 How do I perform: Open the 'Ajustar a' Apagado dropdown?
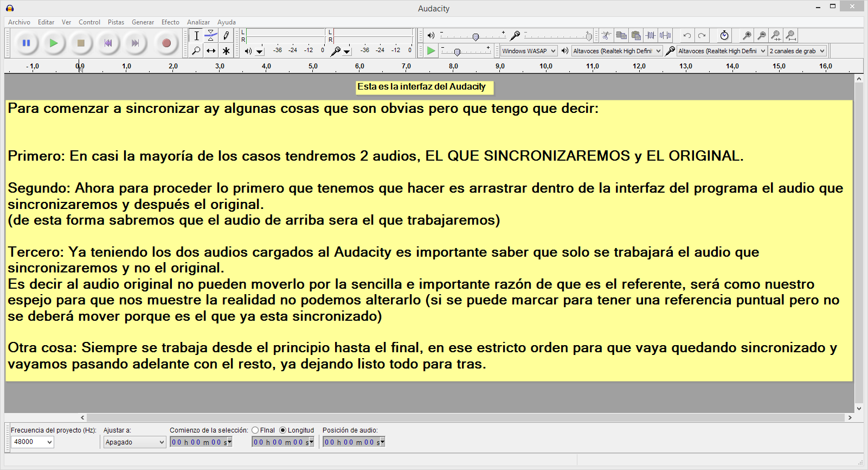click(x=134, y=442)
